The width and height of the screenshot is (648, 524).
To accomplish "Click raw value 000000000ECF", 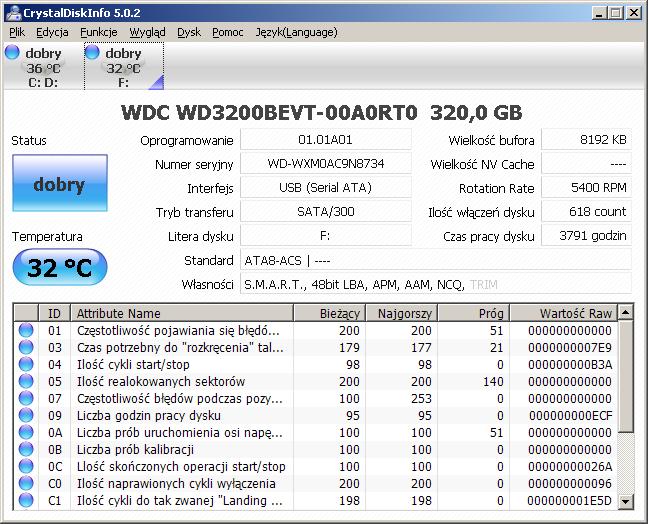I will click(x=570, y=415).
